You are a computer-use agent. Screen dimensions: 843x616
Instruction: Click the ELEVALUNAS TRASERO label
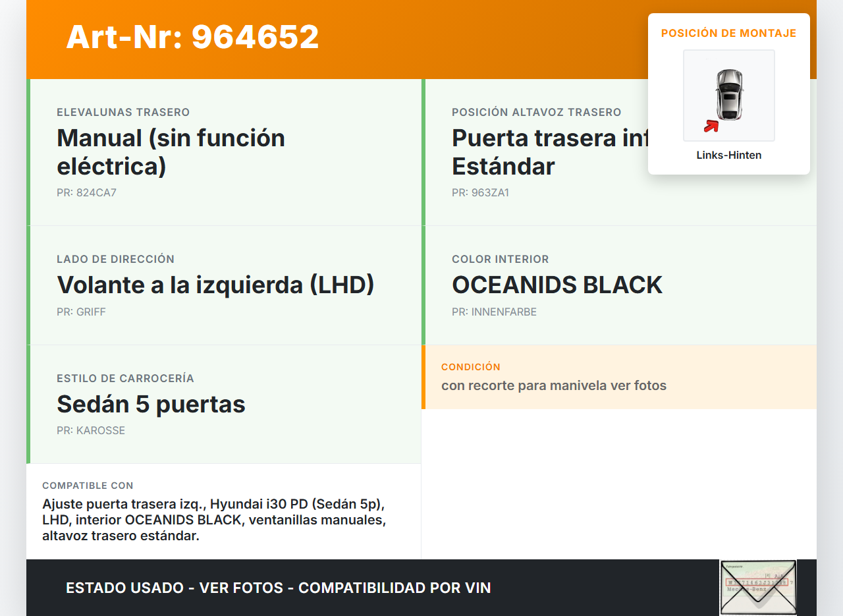pos(123,113)
